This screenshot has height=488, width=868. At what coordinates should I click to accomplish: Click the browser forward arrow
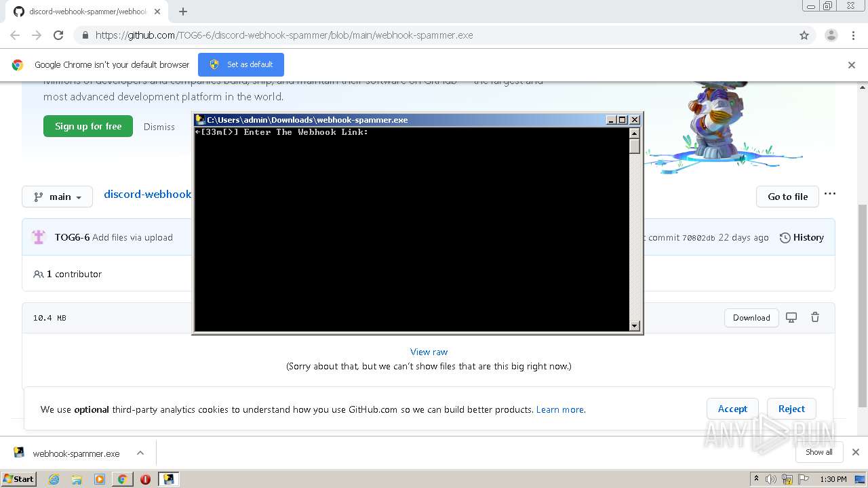point(37,35)
